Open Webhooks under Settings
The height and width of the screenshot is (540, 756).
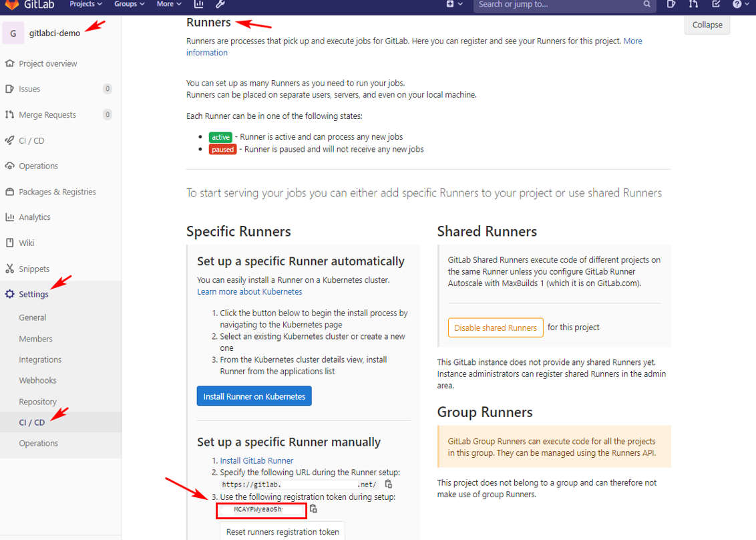click(37, 380)
